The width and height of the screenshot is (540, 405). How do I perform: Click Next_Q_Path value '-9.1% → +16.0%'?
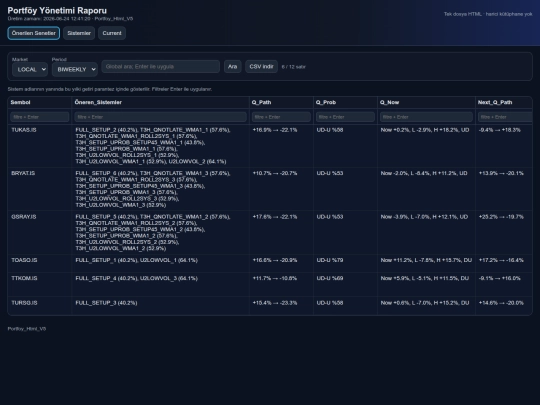[x=500, y=278]
